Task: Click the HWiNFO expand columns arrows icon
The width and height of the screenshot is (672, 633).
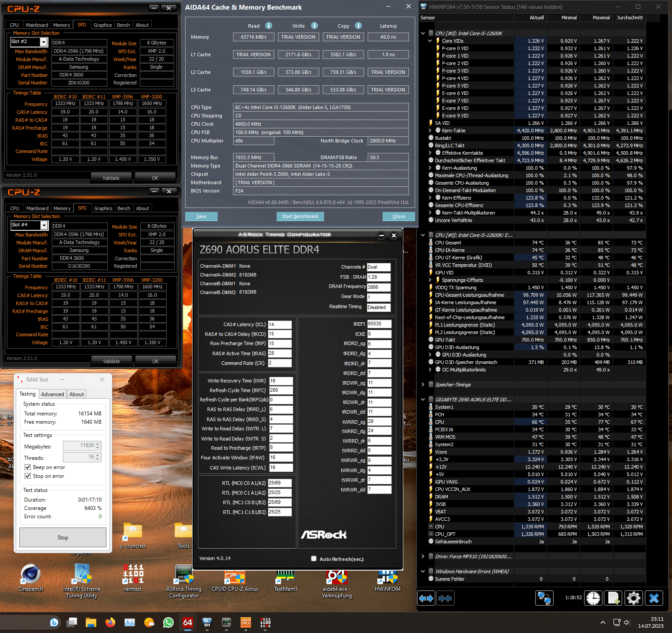Action: 426,598
